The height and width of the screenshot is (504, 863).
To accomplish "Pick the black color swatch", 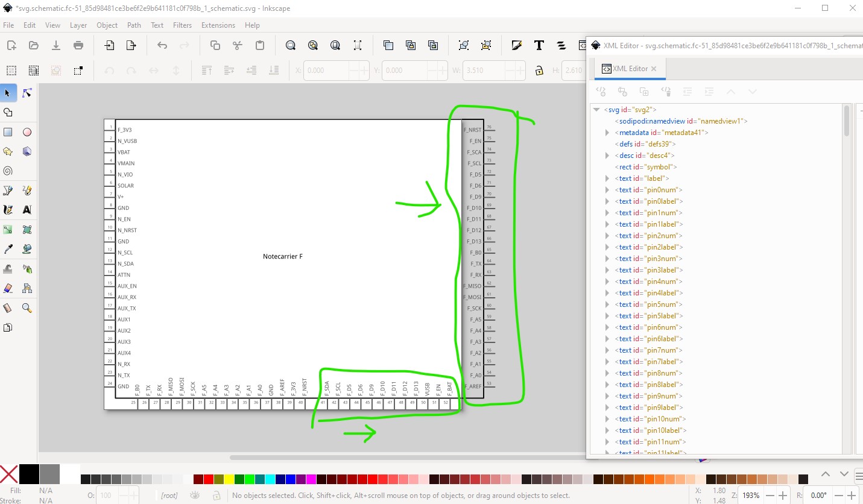I will coord(29,474).
